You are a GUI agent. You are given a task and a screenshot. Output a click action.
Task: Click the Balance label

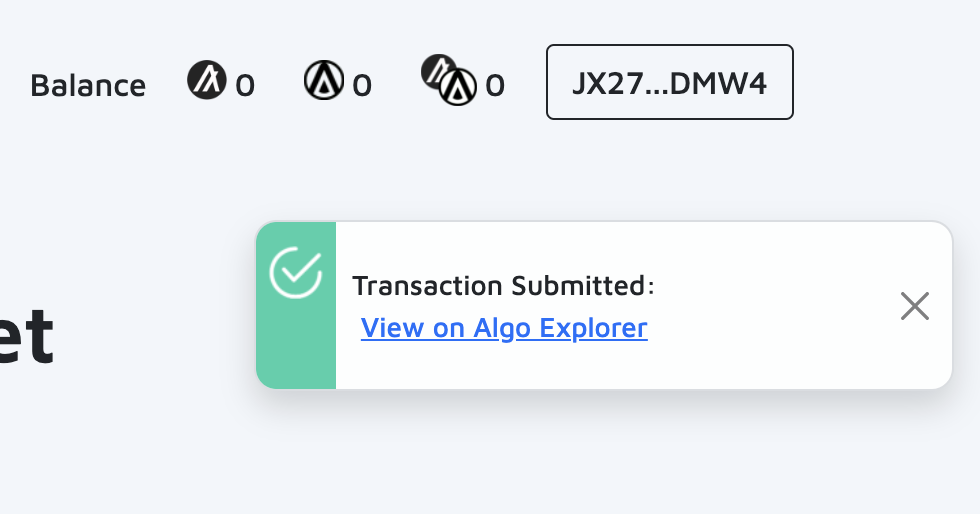88,85
